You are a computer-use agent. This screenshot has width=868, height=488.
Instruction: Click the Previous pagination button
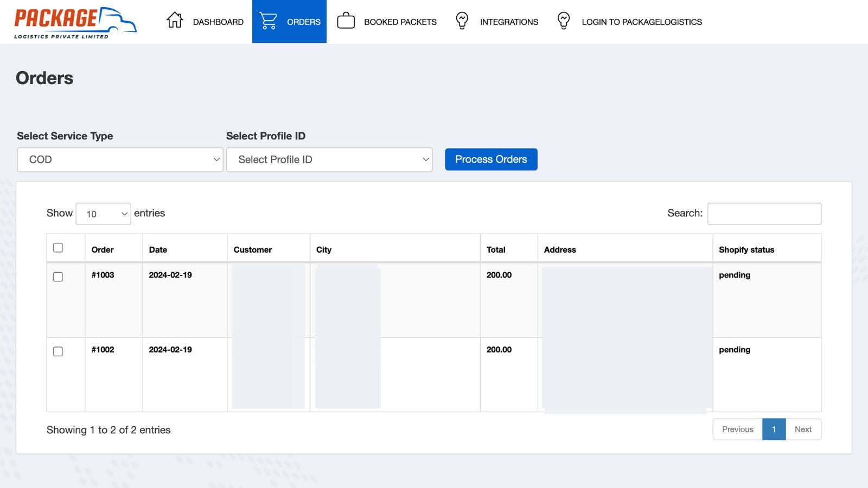pyautogui.click(x=737, y=429)
